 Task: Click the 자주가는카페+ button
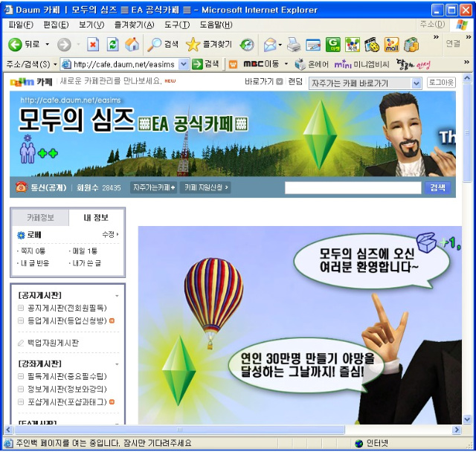(154, 187)
